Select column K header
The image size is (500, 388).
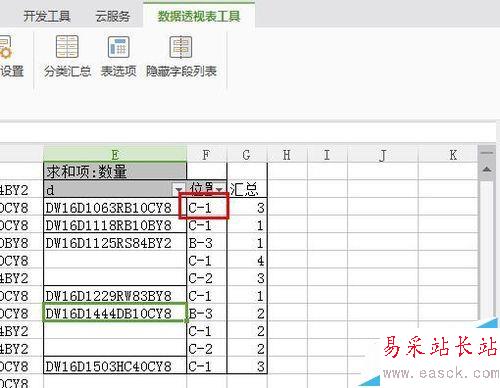click(x=448, y=155)
